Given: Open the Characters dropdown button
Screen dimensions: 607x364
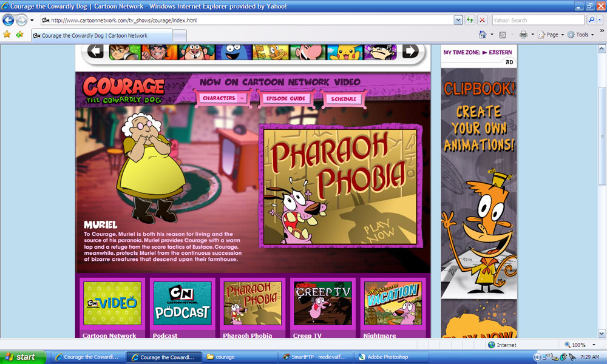Looking at the screenshot, I should (x=223, y=98).
